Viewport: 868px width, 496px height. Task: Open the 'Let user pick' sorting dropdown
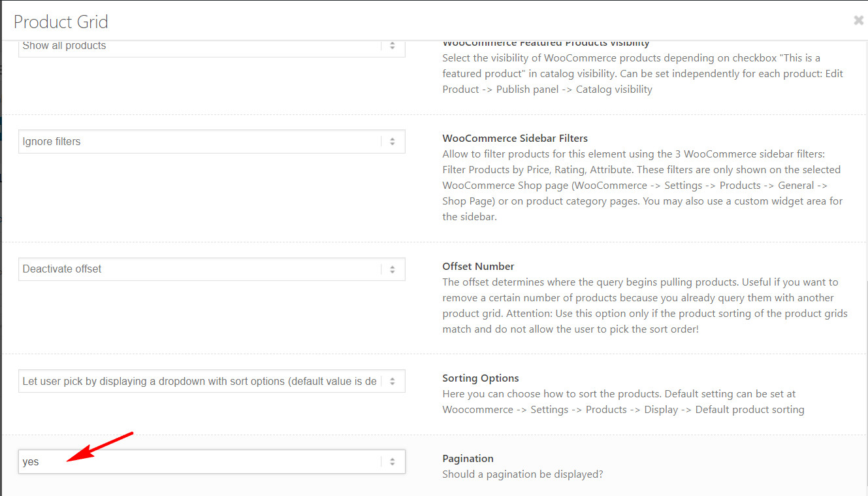212,381
